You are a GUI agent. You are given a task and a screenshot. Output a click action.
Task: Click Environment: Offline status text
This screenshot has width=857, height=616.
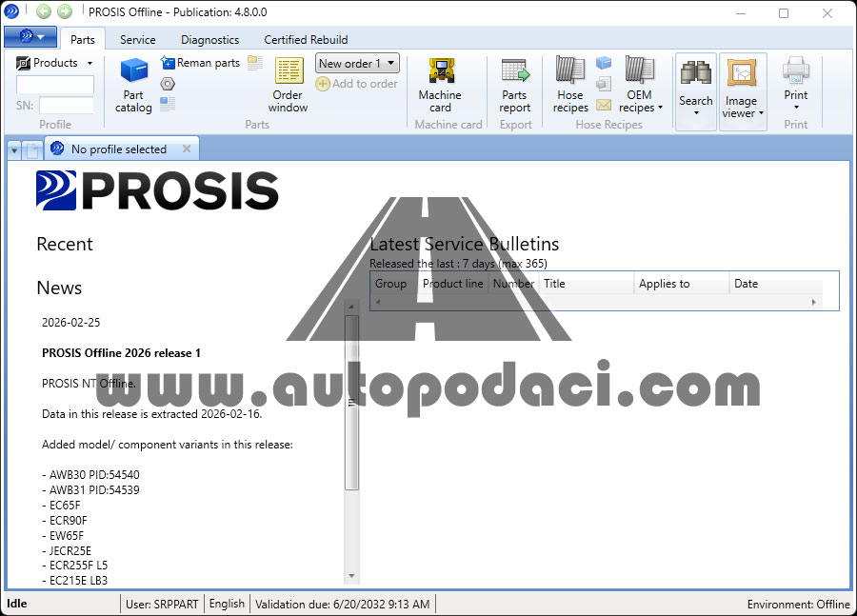(799, 604)
